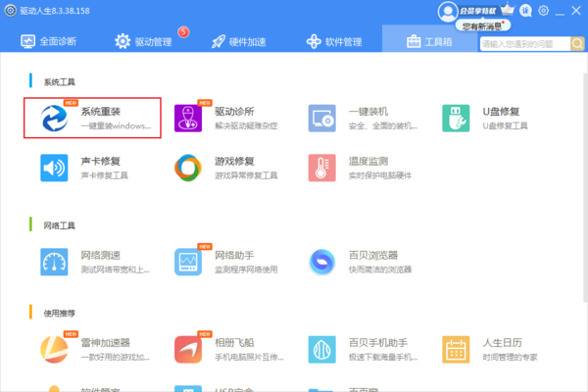Launch the 声卡修复 sound card repair tool
The height and width of the screenshot is (392, 588).
tap(95, 168)
